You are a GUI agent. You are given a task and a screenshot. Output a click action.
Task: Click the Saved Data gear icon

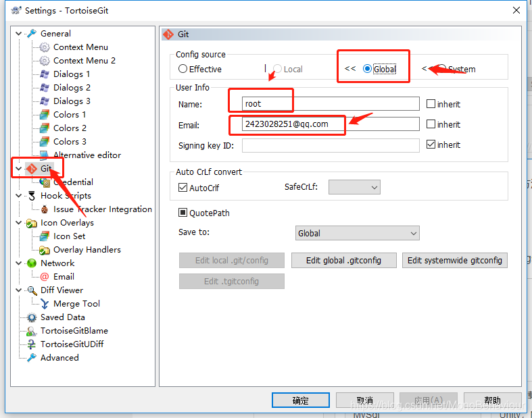pos(32,317)
